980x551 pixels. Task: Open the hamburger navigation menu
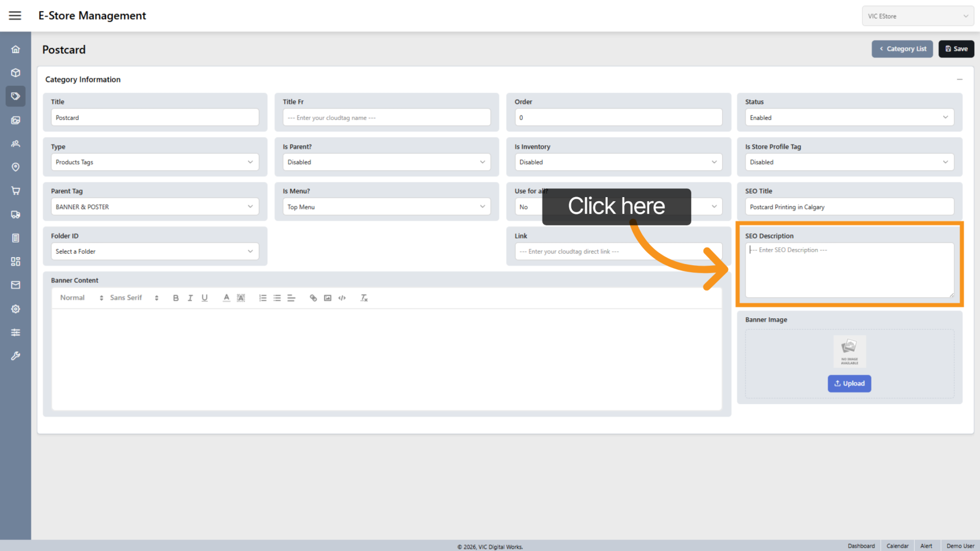coord(15,16)
